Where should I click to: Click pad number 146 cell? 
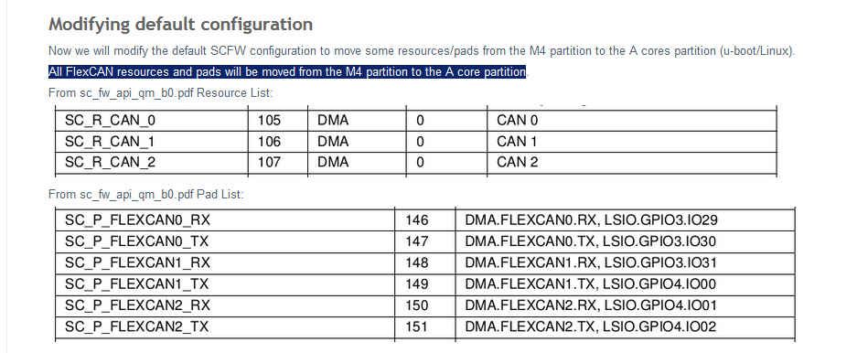tap(424, 220)
